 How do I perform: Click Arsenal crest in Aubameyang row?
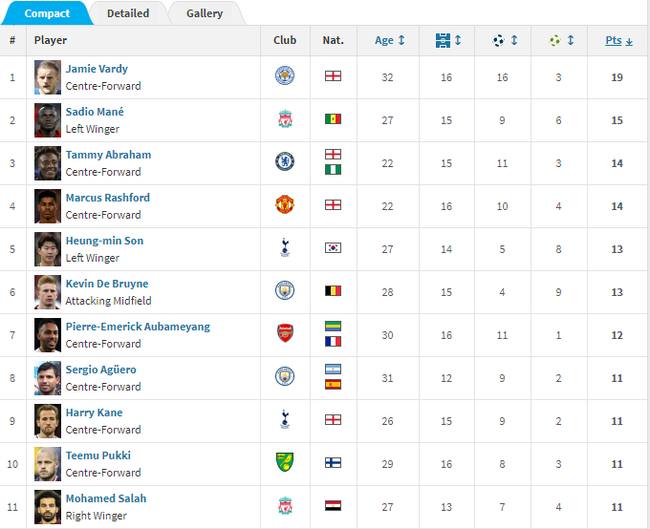click(x=284, y=334)
